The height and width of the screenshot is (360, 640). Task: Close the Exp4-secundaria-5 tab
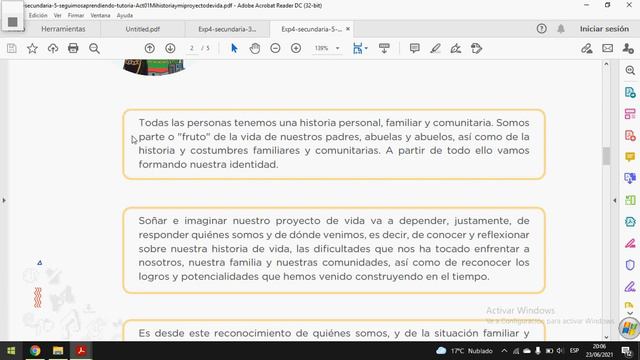click(x=348, y=29)
